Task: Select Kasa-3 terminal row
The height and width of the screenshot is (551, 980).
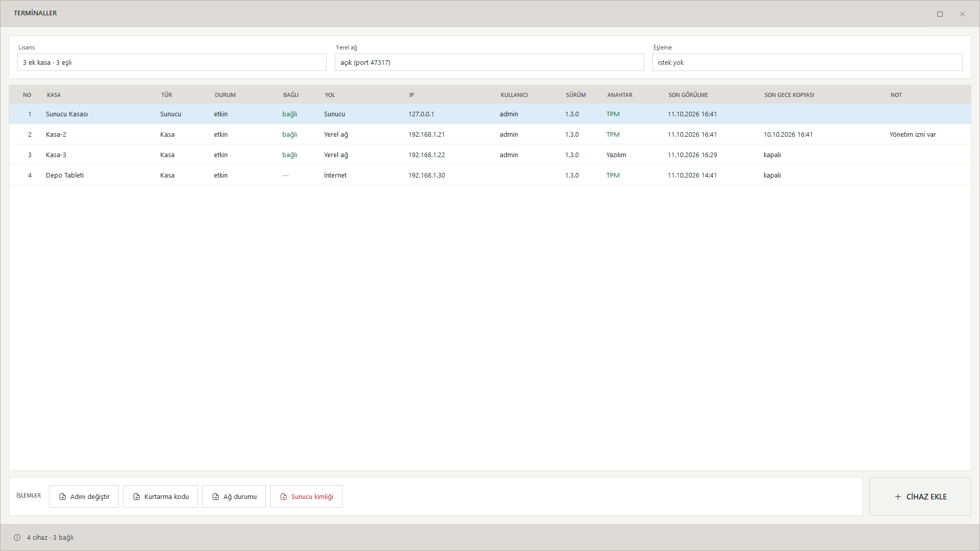Action: click(490, 155)
